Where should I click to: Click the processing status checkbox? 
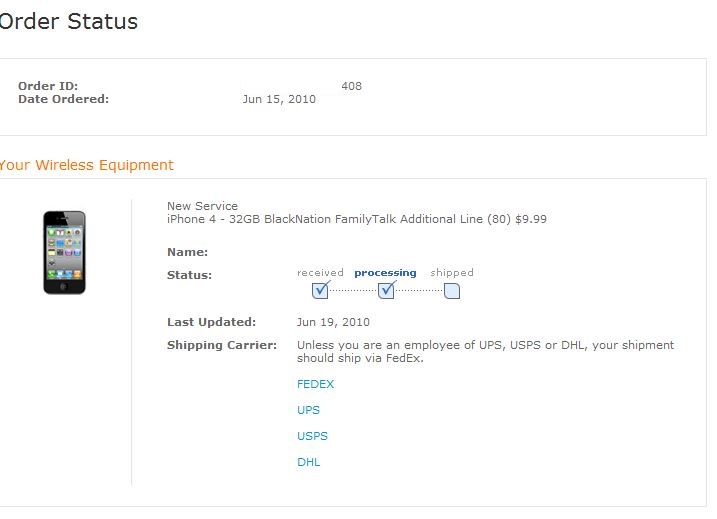[386, 291]
